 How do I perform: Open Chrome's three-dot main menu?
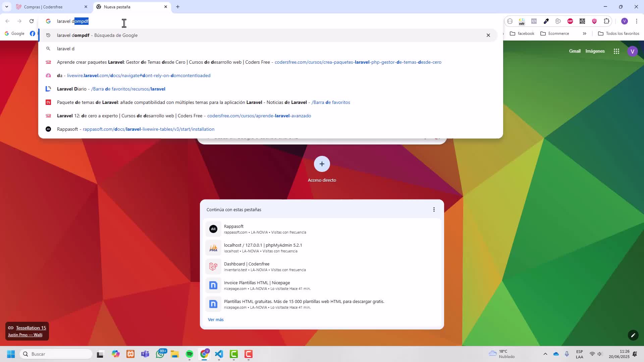(637, 21)
